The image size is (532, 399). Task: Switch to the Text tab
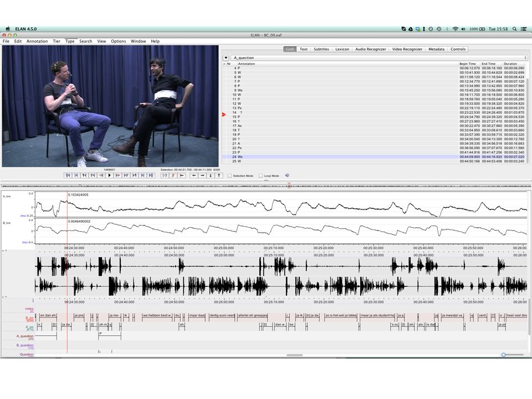point(304,49)
